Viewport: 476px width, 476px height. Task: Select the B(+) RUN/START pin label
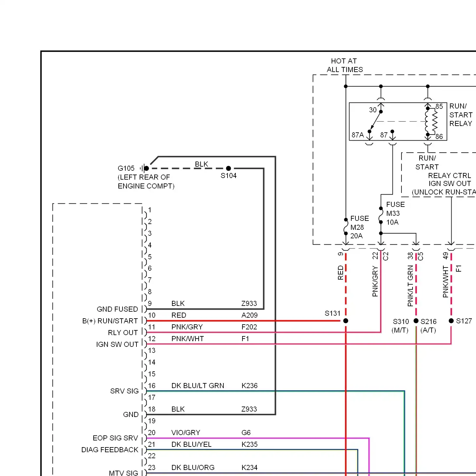click(110, 321)
